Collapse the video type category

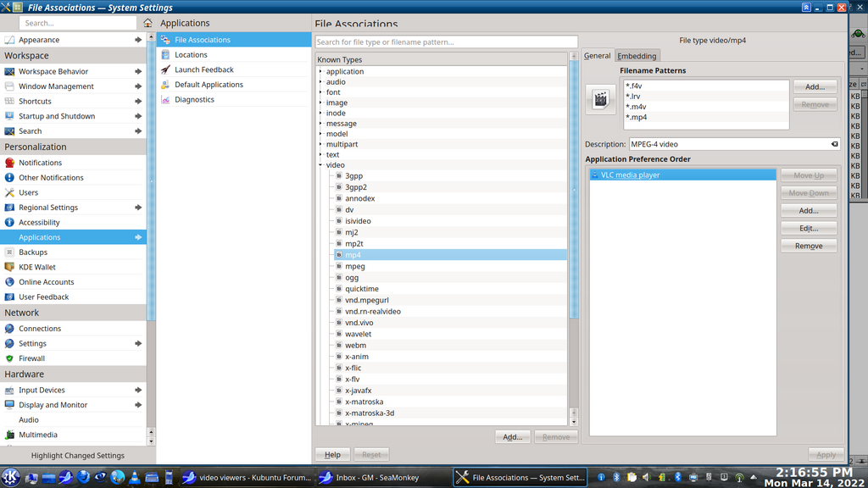pos(320,165)
